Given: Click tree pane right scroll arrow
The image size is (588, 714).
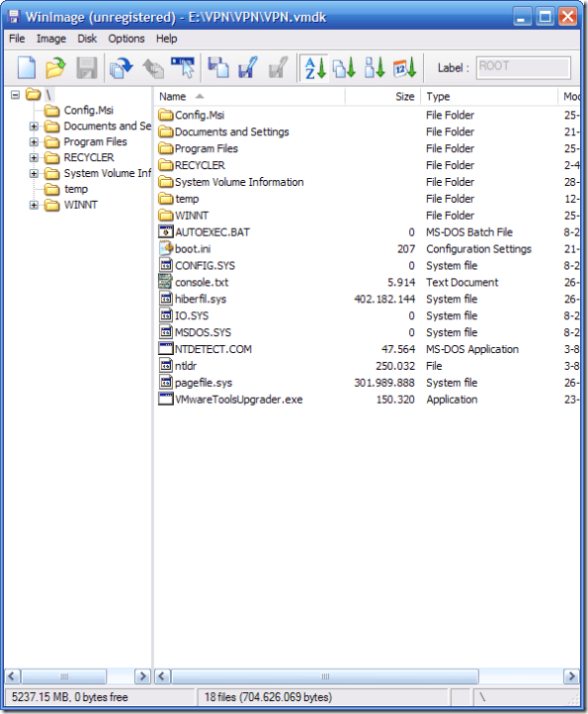Looking at the screenshot, I should point(142,676).
